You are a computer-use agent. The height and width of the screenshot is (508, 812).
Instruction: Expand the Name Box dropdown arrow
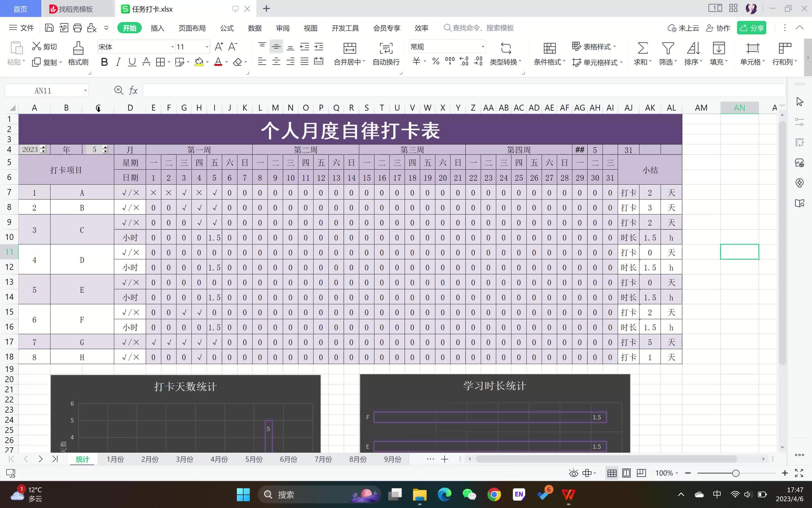[85, 90]
